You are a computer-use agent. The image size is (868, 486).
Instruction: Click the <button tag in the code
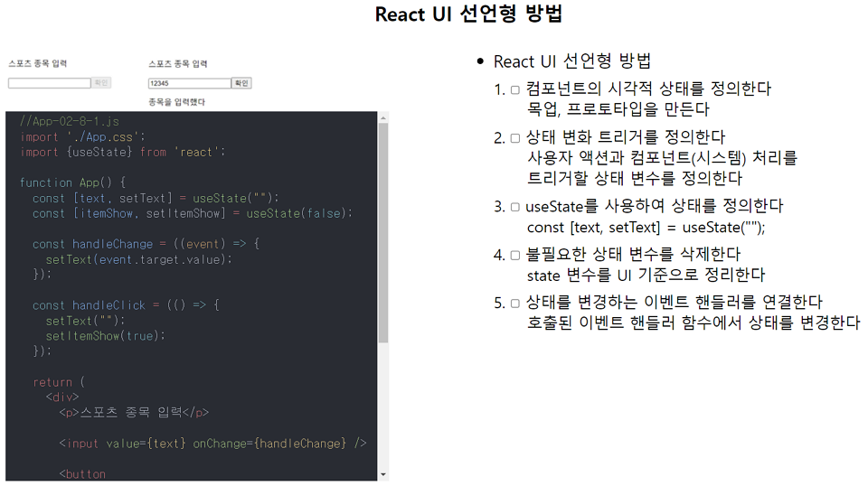(x=82, y=474)
